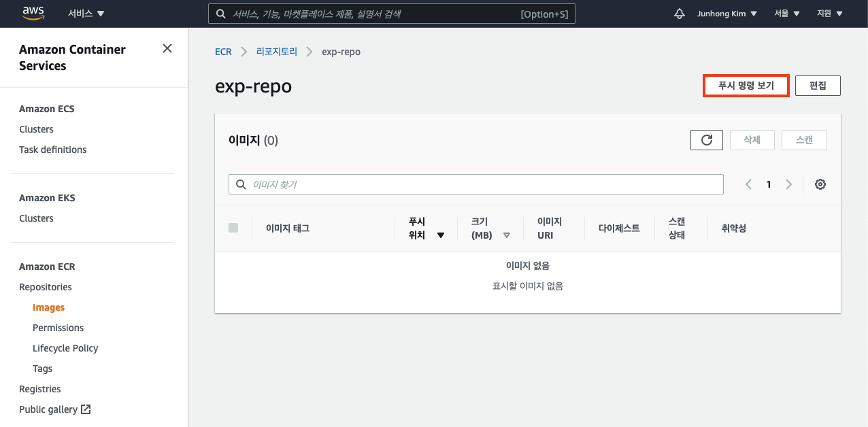Go to previous page arrow
Viewport: 868px width, 427px height.
tap(748, 184)
